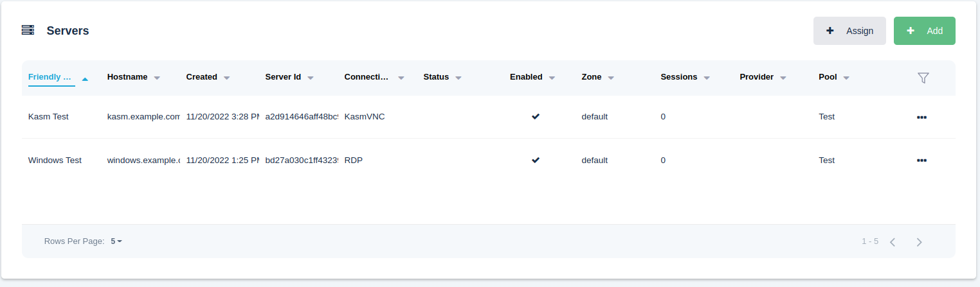Image resolution: width=980 pixels, height=287 pixels.
Task: Go to the next page of servers
Action: [919, 242]
